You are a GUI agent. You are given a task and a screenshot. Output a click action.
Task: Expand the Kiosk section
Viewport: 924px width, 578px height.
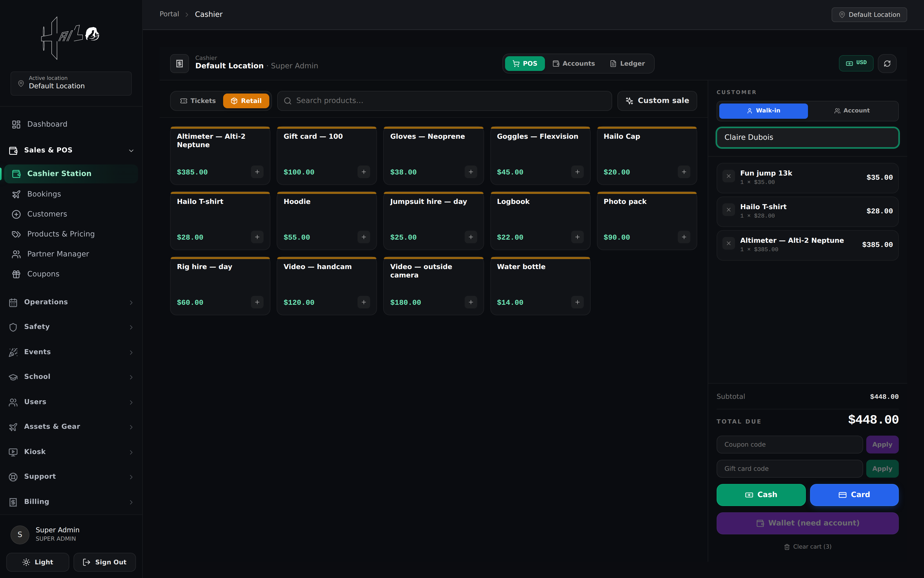point(71,452)
